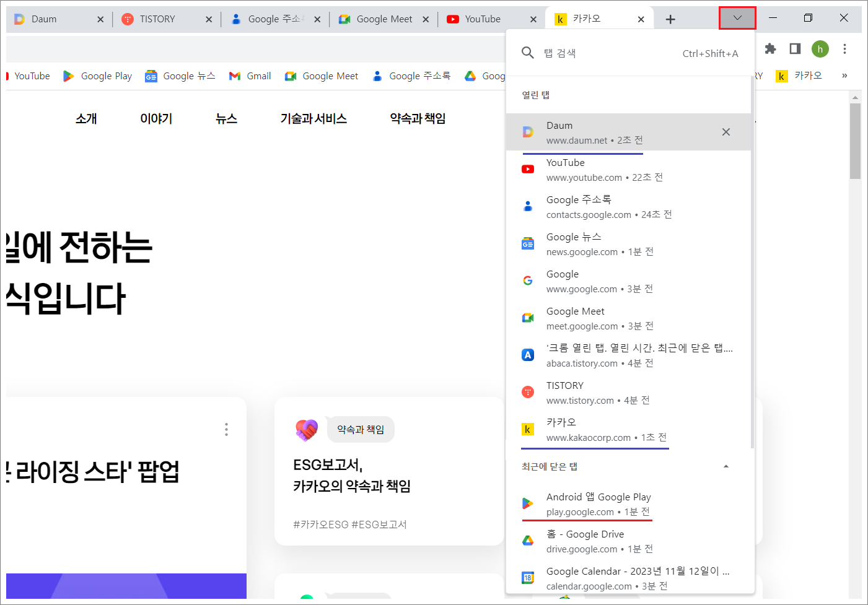Screen dimensions: 868x605
Task: Open the Google Play bookmark
Action: click(97, 76)
